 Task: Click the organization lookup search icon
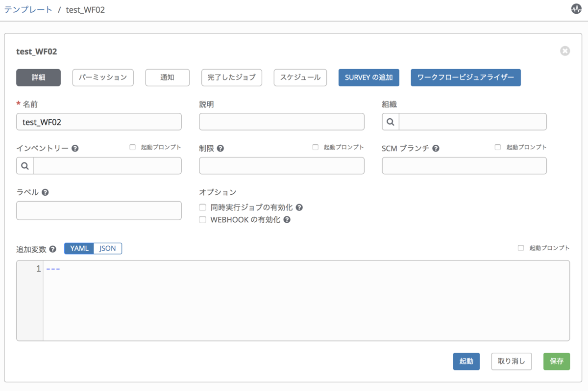click(x=391, y=122)
